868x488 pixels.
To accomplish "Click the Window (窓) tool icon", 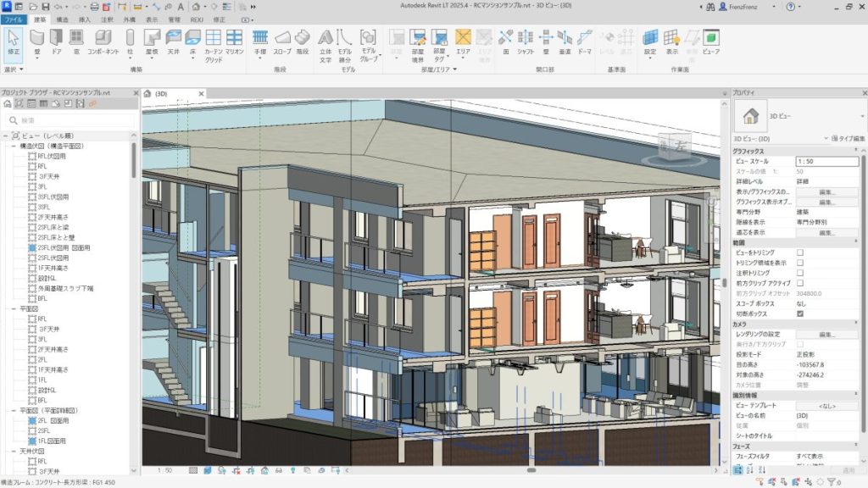I will (75, 41).
